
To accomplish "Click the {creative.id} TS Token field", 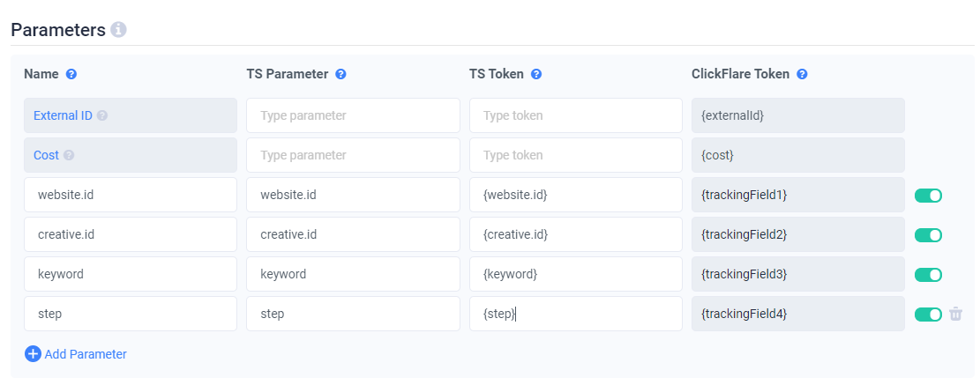I will click(x=575, y=234).
